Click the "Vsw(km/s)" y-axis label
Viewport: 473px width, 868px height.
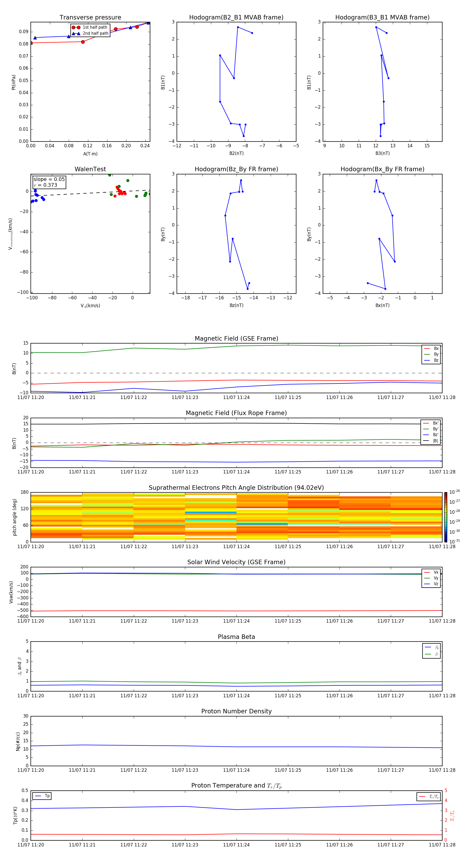(11, 592)
